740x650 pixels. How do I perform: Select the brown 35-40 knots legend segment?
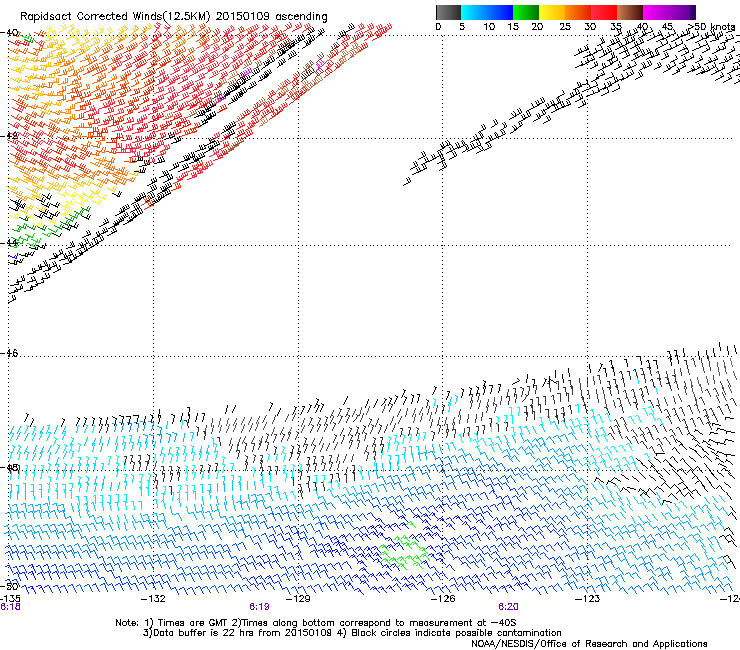coord(630,12)
